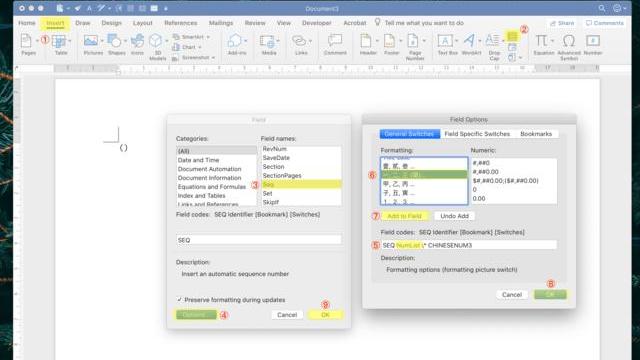Expand the SmartArt dropdown arrow
The height and width of the screenshot is (360, 640).
point(208,37)
